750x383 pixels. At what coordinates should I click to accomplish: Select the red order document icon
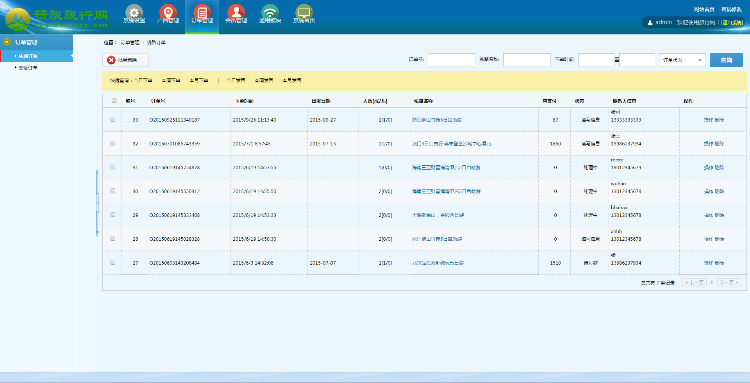click(x=202, y=11)
